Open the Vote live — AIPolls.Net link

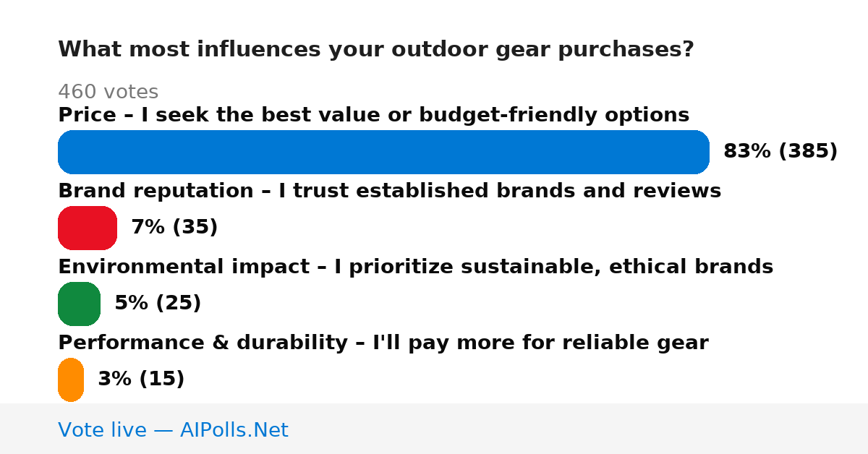pyautogui.click(x=173, y=430)
